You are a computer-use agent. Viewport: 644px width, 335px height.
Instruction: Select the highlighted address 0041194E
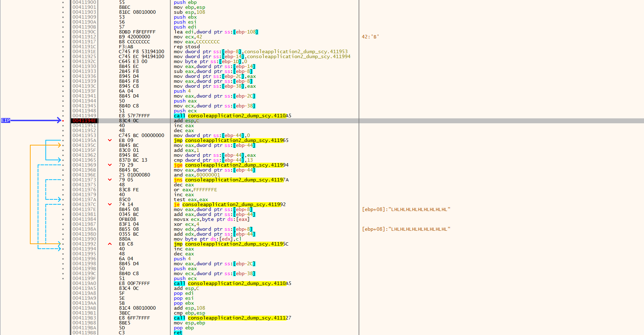tap(84, 120)
